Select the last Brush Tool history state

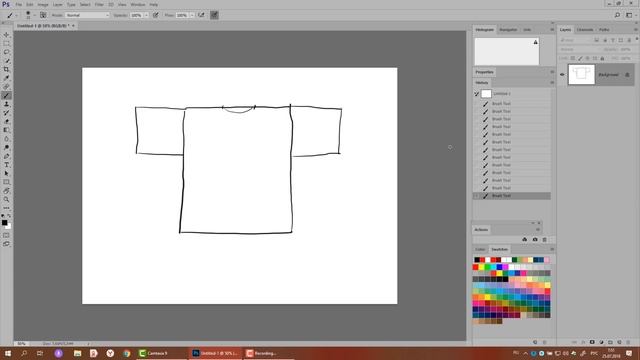(512, 196)
